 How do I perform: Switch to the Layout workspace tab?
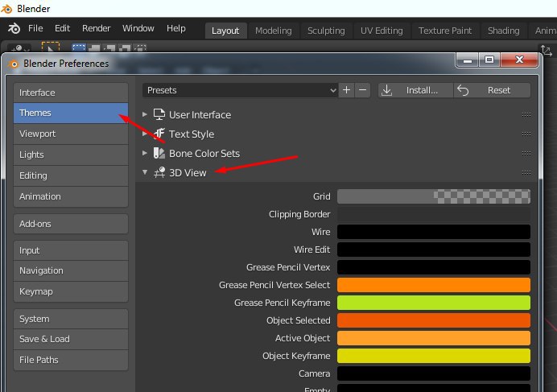pyautogui.click(x=225, y=31)
